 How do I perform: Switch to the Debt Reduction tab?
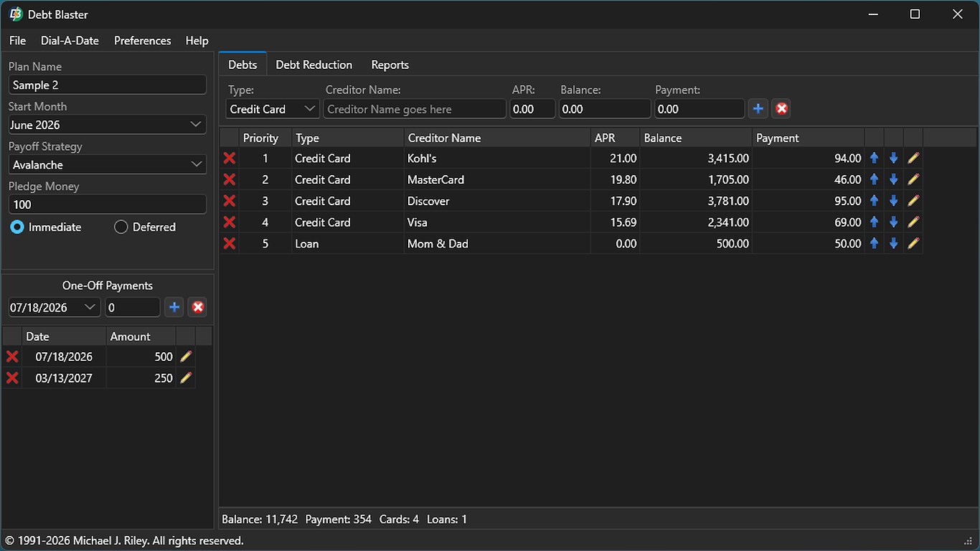pos(314,65)
